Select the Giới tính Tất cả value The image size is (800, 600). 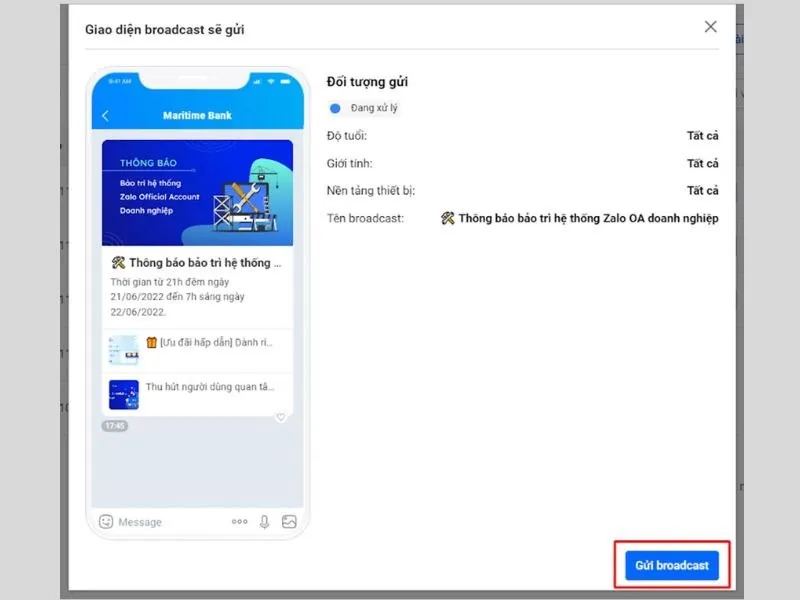tap(703, 163)
